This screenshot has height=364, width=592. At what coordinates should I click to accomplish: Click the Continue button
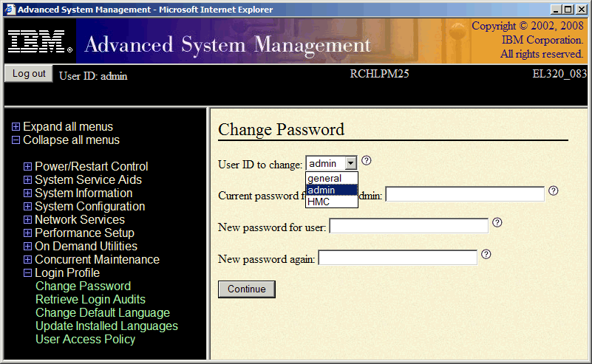click(247, 289)
